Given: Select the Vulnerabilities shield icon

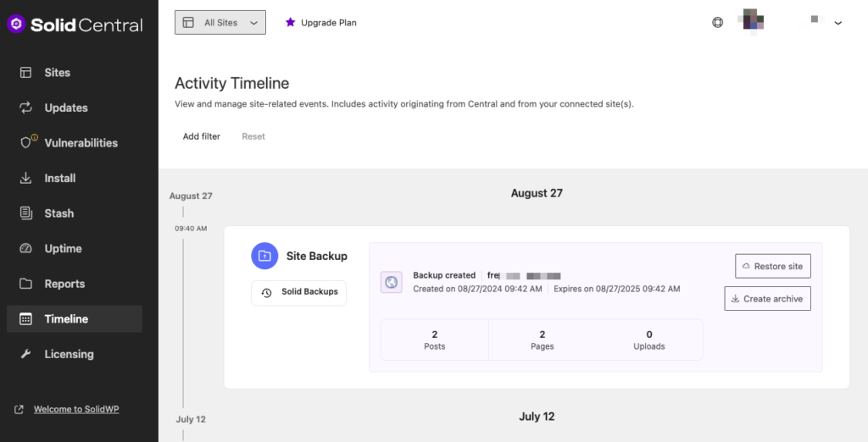Looking at the screenshot, I should 26,142.
